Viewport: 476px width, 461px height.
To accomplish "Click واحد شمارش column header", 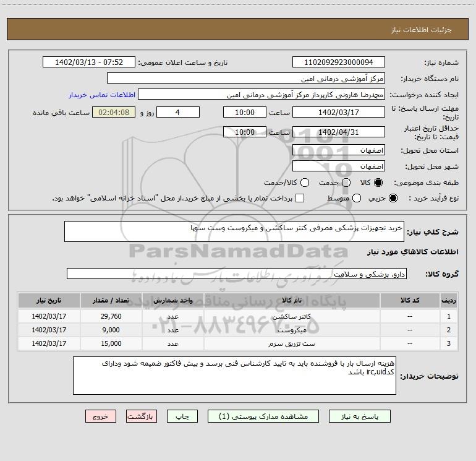I will (172, 301).
